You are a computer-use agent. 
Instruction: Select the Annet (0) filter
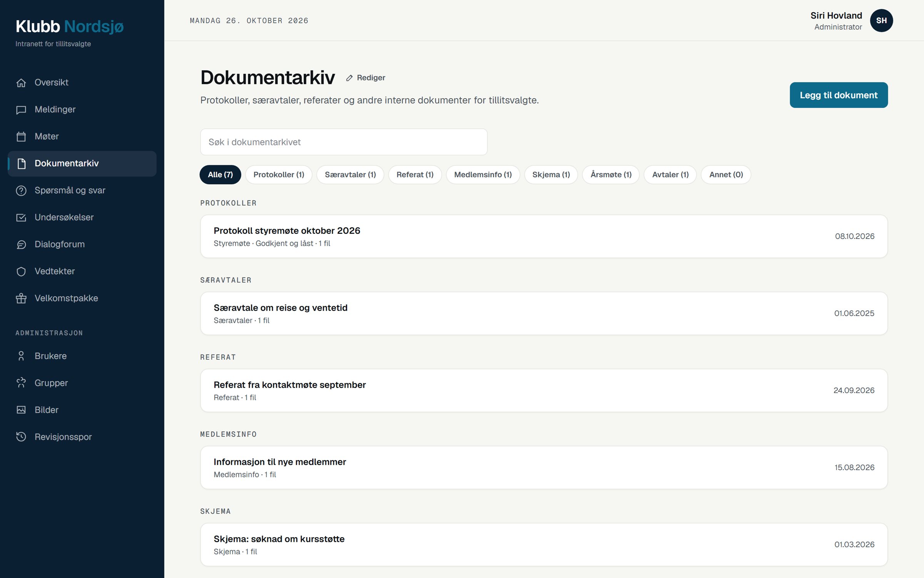[x=726, y=175]
